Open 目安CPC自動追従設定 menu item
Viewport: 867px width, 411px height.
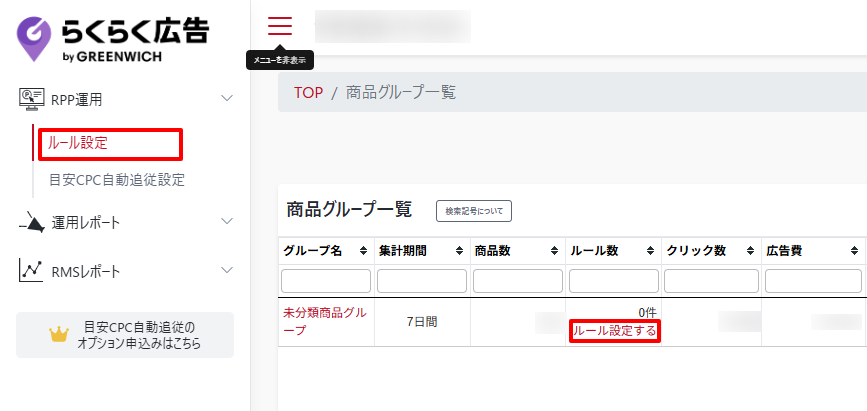pyautogui.click(x=116, y=181)
